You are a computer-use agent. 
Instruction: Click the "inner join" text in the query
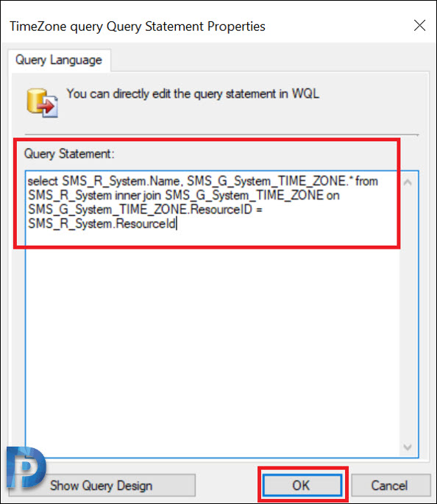coord(138,196)
